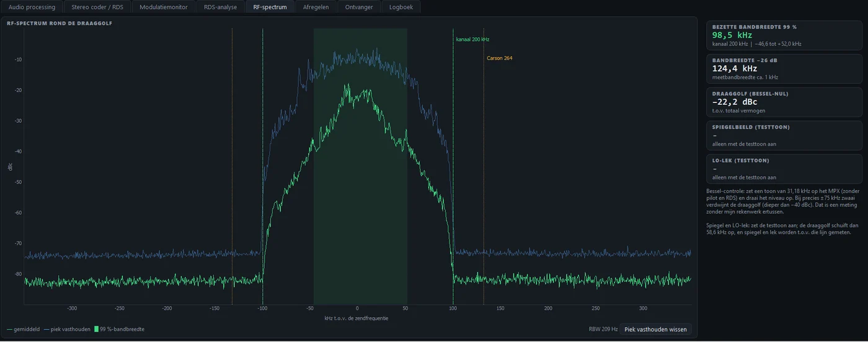The height and width of the screenshot is (342, 868).
Task: Click the DRAAGGOLF (BESSEL-NUL) card title
Action: click(750, 94)
